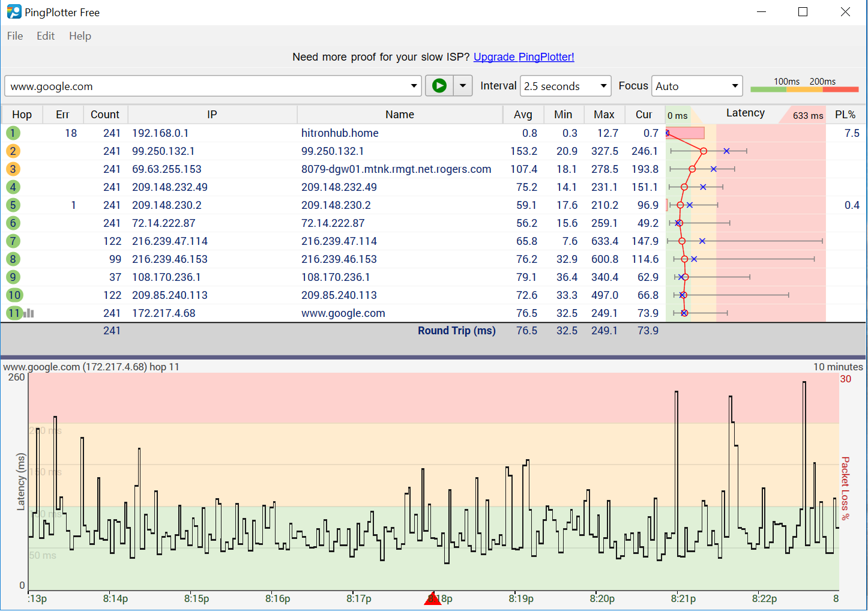Click the Err count 18 for hop 1

click(71, 133)
